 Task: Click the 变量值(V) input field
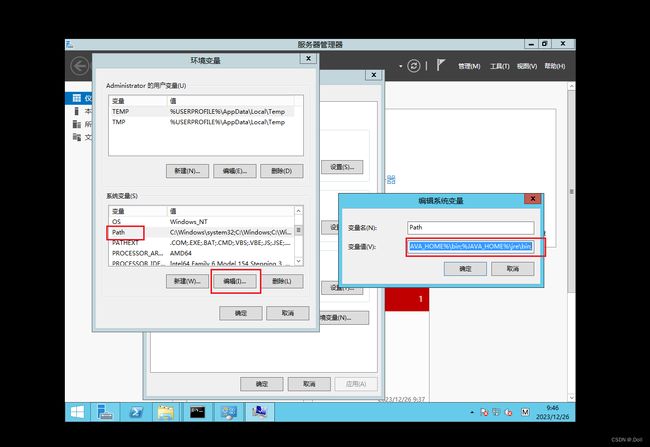pyautogui.click(x=471, y=247)
